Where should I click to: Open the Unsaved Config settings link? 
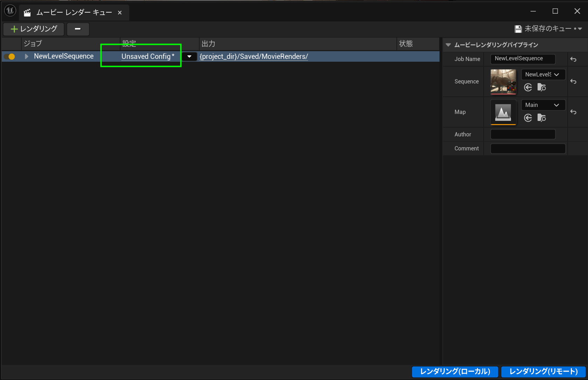click(146, 56)
